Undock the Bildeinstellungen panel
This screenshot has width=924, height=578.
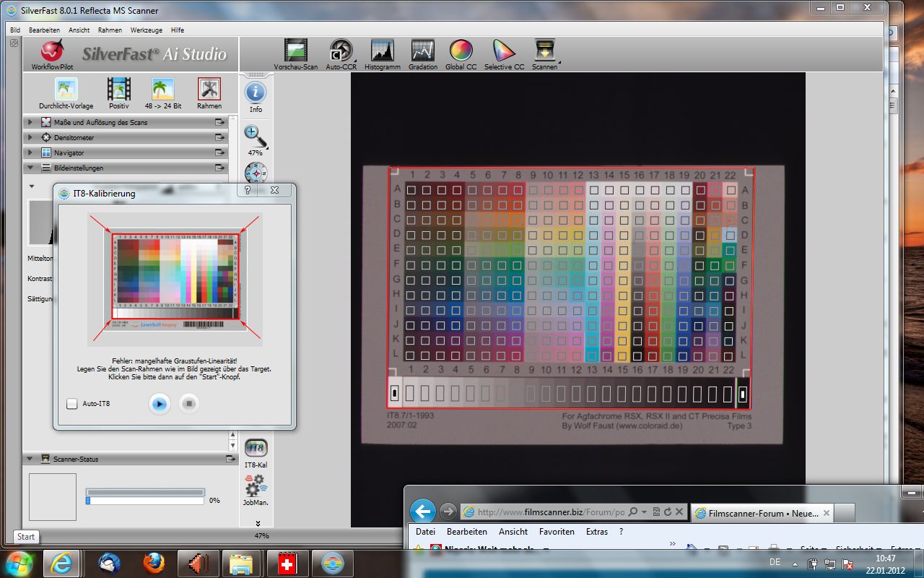pyautogui.click(x=219, y=168)
